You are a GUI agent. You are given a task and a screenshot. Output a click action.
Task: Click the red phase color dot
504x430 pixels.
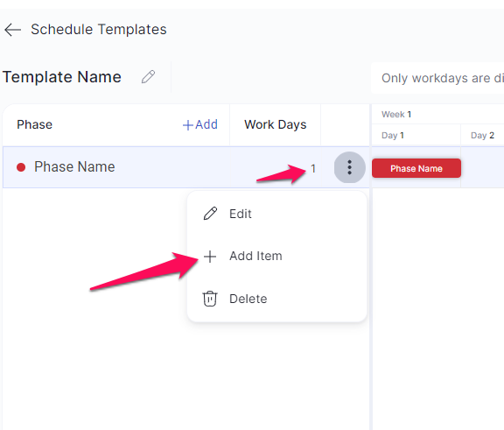point(21,167)
